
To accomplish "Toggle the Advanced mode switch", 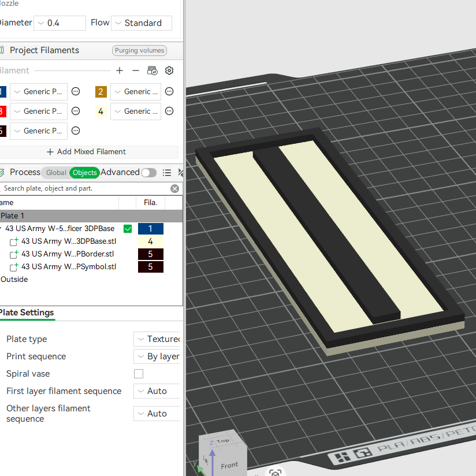I will (149, 172).
